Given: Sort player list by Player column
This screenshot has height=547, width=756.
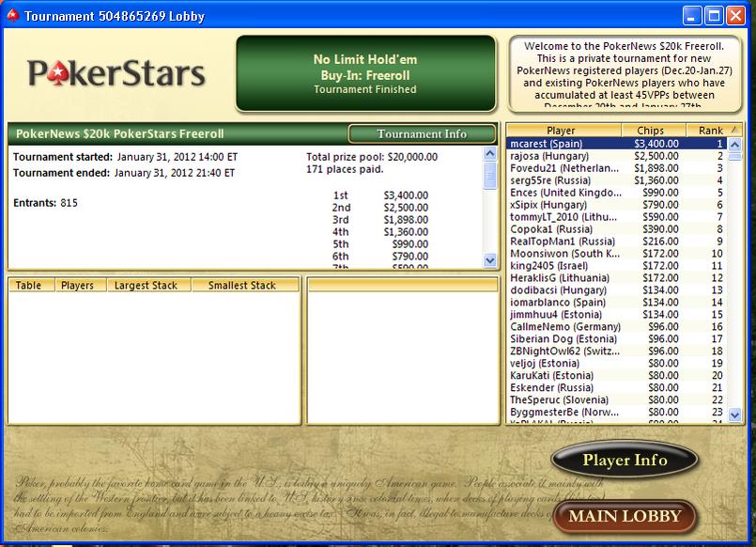Looking at the screenshot, I should (x=563, y=131).
